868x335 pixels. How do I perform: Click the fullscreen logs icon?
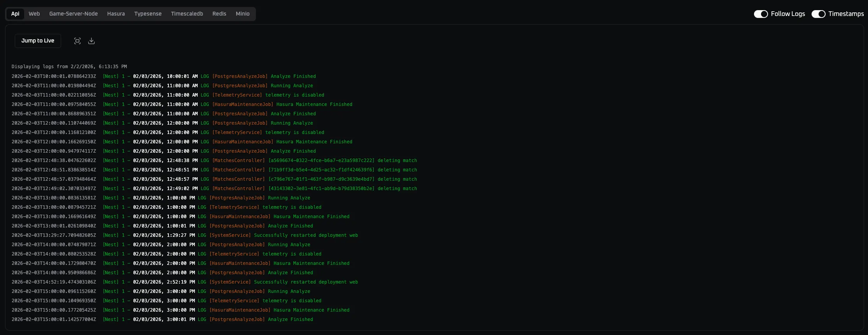[77, 41]
